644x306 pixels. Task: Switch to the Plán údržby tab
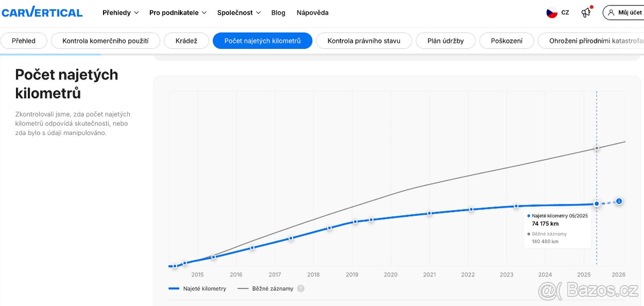coord(445,41)
